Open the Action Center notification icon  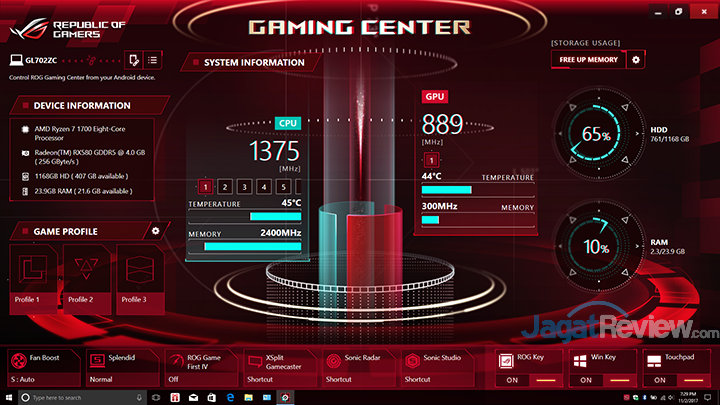click(x=708, y=398)
